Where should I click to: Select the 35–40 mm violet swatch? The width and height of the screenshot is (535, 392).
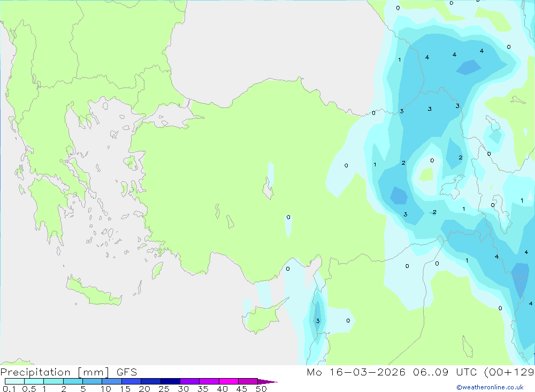pyautogui.click(x=209, y=381)
